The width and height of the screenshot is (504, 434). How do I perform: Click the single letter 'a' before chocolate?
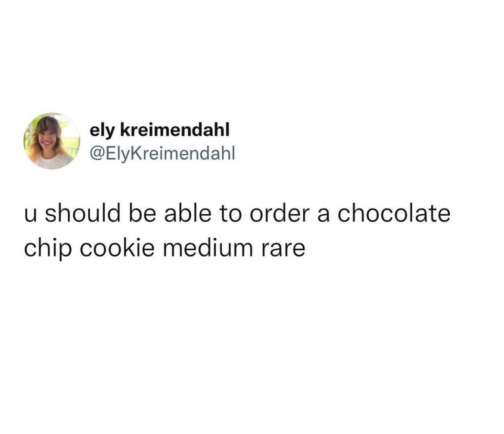(324, 215)
